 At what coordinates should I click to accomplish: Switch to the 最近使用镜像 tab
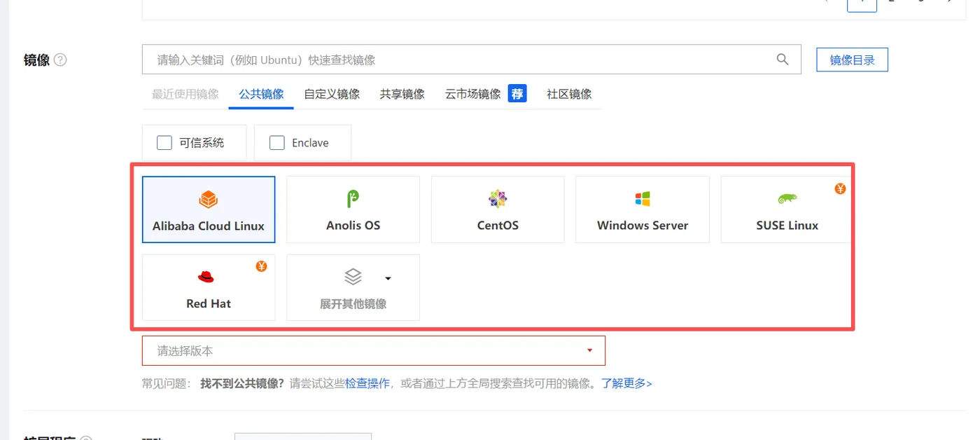tap(185, 94)
